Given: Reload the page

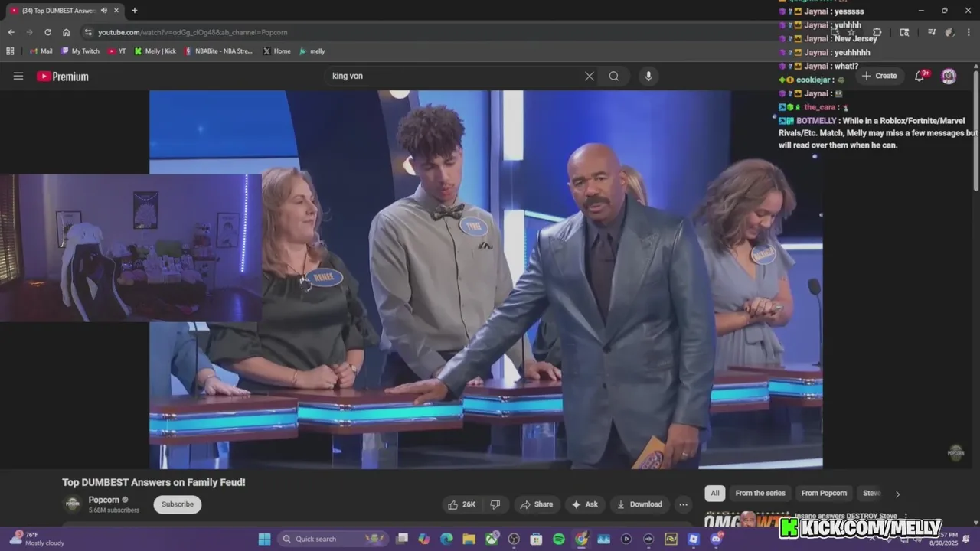Looking at the screenshot, I should click(x=47, y=32).
